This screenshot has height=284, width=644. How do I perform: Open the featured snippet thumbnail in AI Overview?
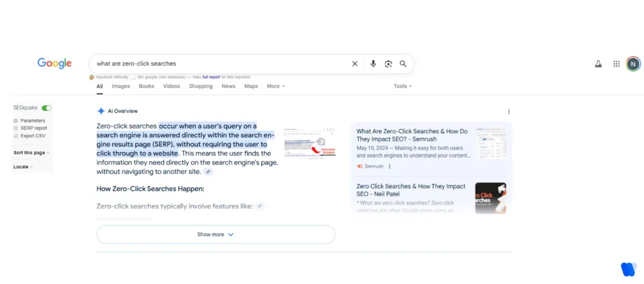coord(310,142)
